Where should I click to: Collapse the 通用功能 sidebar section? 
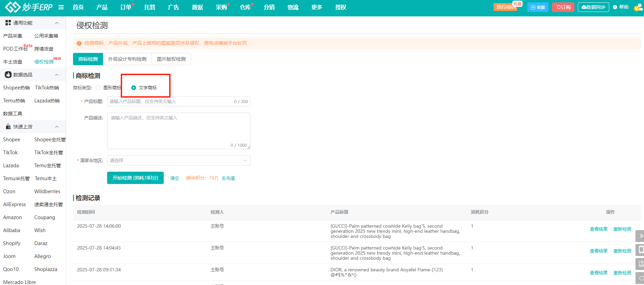[x=57, y=23]
